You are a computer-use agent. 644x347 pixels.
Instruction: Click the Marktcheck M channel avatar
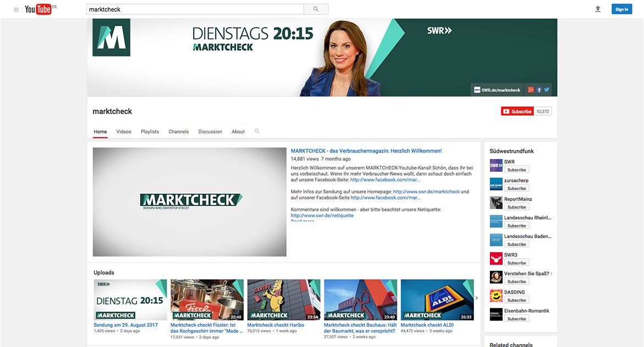(111, 37)
